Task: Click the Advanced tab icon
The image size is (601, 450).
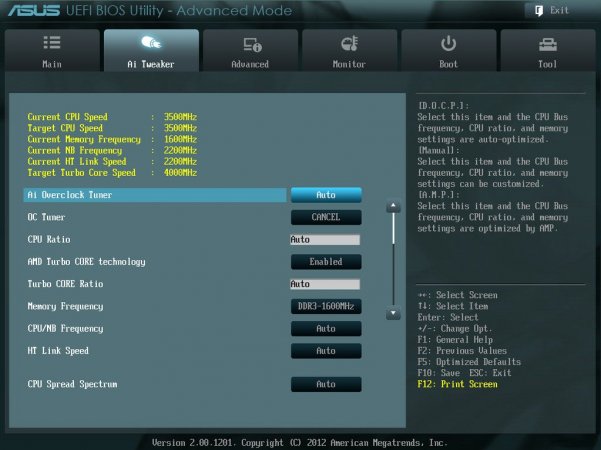Action: 252,44
